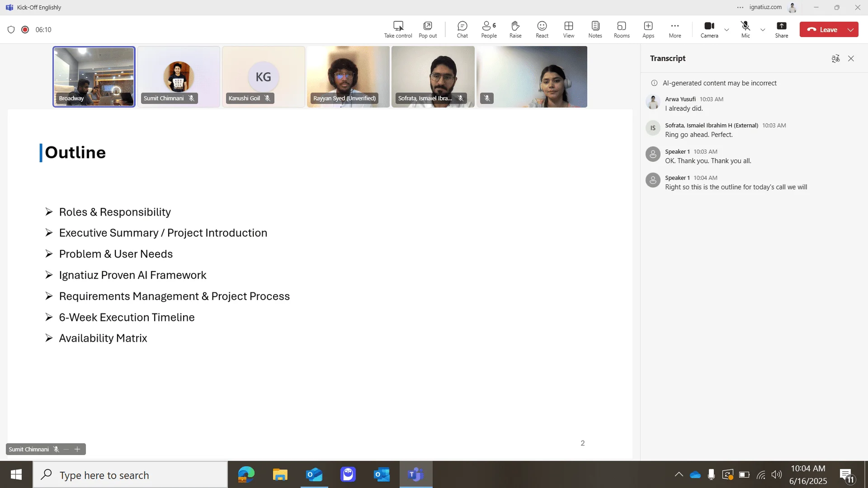868x488 pixels.
Task: Open the View layout options
Action: pyautogui.click(x=569, y=29)
